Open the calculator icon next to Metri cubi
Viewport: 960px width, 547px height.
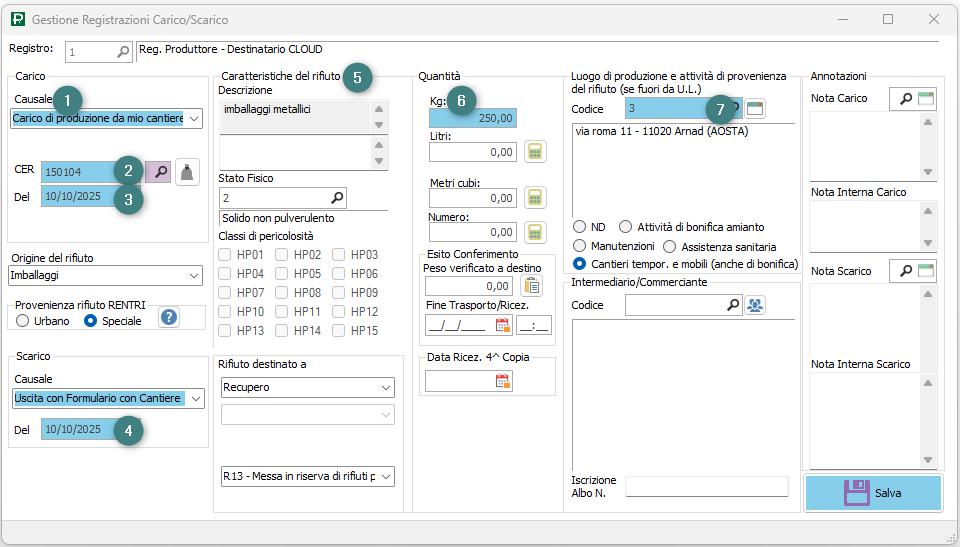[536, 197]
